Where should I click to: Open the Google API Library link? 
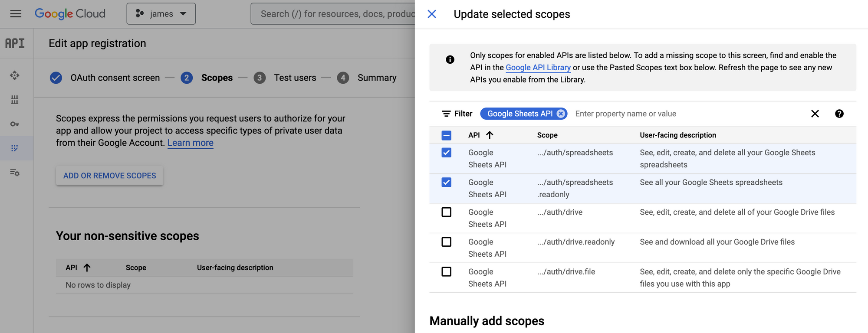point(538,67)
